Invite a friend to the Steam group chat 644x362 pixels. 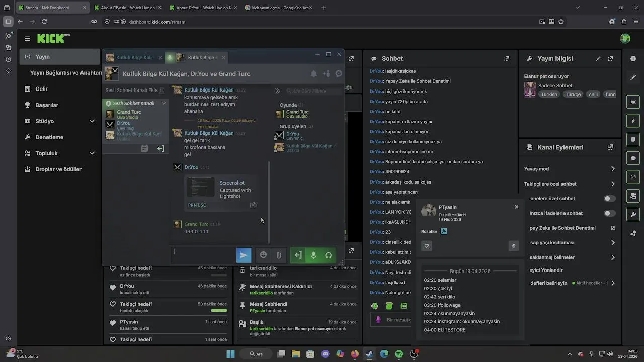(327, 74)
